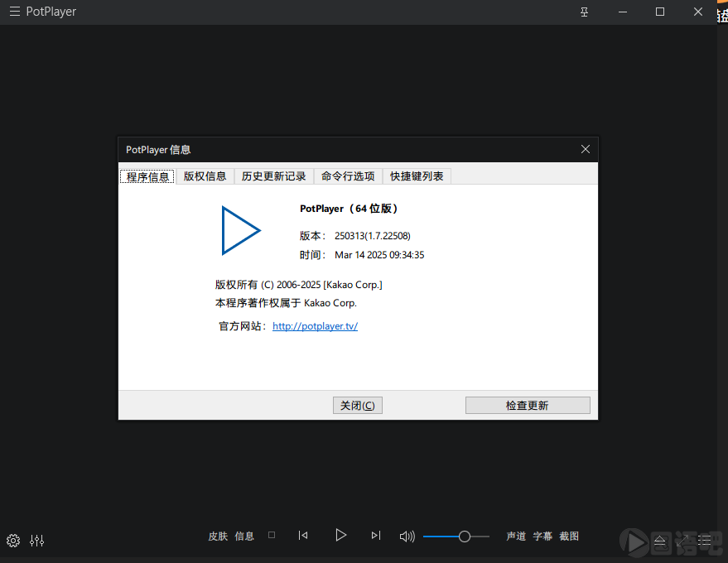
Task: Open preferences with the gear icon
Action: 13,541
